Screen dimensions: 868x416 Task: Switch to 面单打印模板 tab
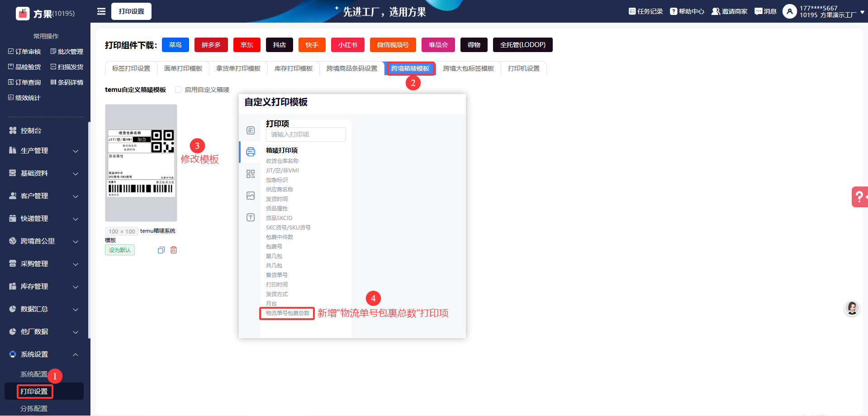pos(183,68)
